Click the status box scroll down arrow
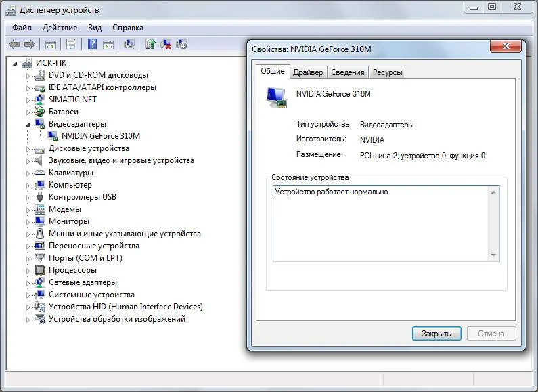538x392 pixels. coord(493,255)
